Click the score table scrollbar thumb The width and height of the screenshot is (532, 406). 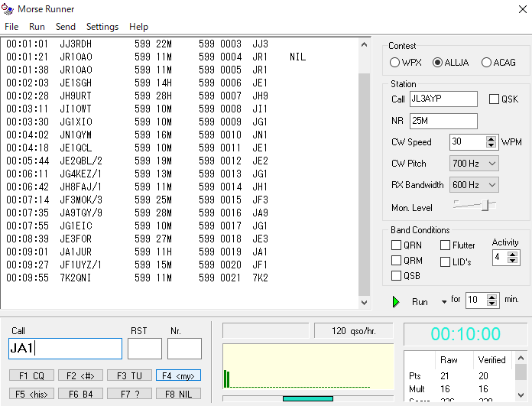pyautogui.click(x=521, y=372)
